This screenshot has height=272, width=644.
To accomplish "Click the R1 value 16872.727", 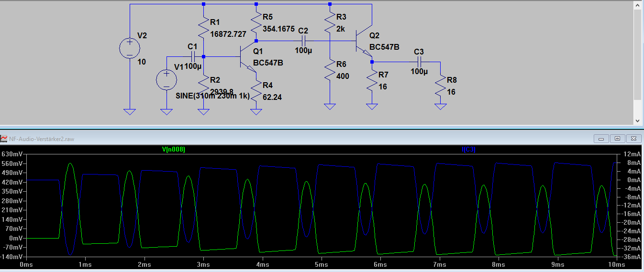I will (229, 34).
